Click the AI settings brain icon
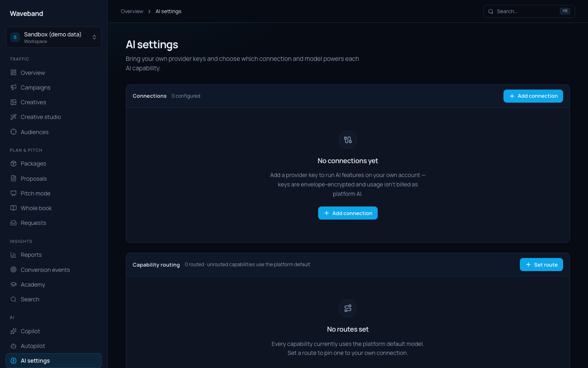 click(x=13, y=361)
